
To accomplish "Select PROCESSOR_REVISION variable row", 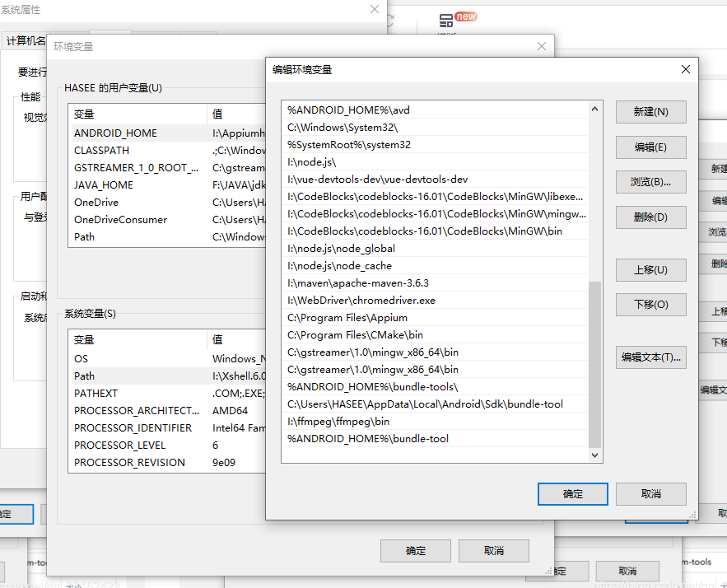I will (169, 463).
